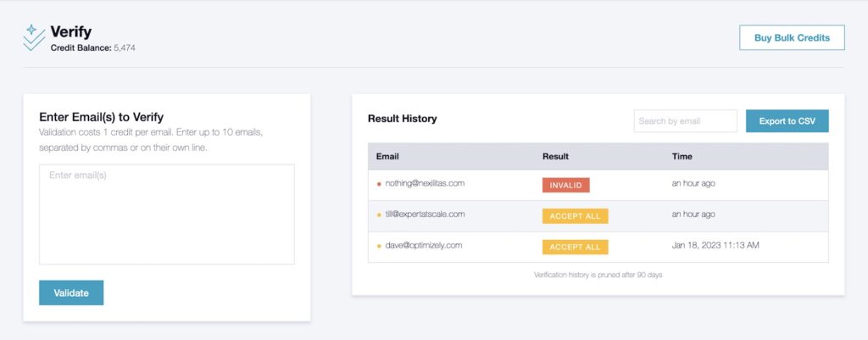Image resolution: width=868 pixels, height=340 pixels.
Task: Click the INVALID result badge
Action: (565, 186)
